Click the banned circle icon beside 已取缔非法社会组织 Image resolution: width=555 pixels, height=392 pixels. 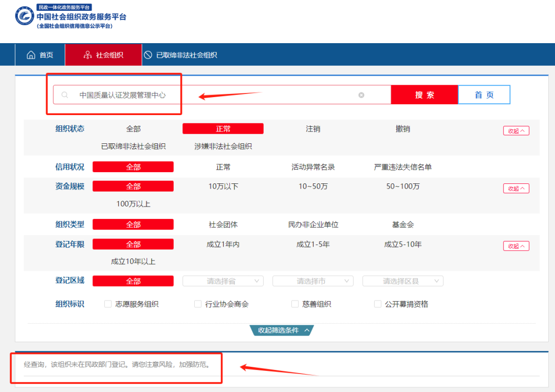coord(148,55)
